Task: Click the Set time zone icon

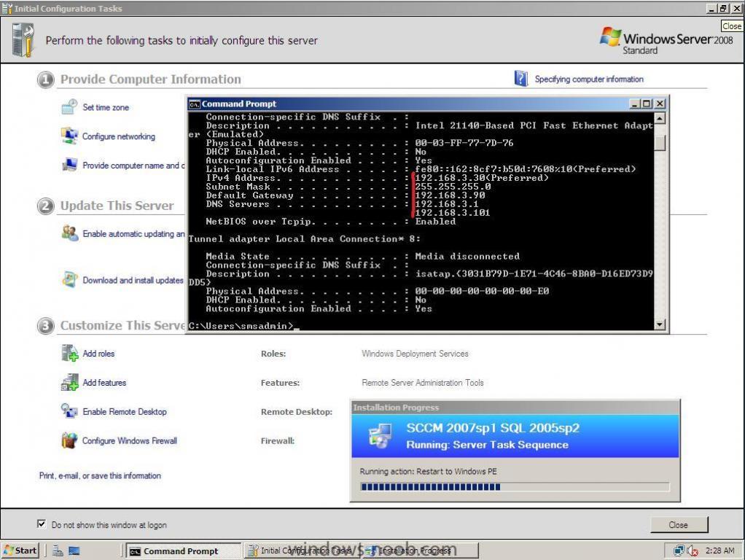Action: (69, 107)
